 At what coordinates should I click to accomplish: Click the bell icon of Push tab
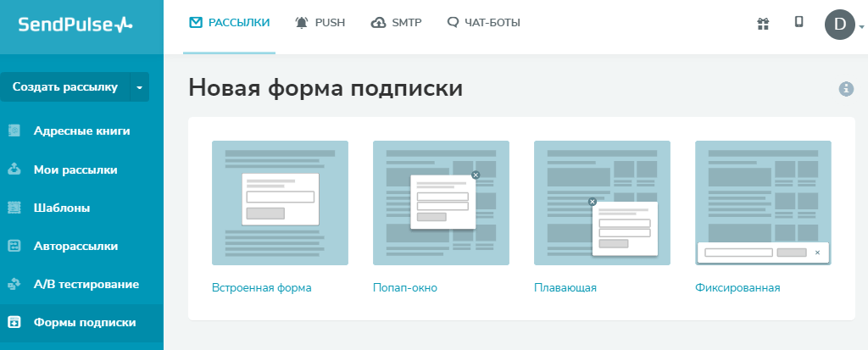point(302,23)
